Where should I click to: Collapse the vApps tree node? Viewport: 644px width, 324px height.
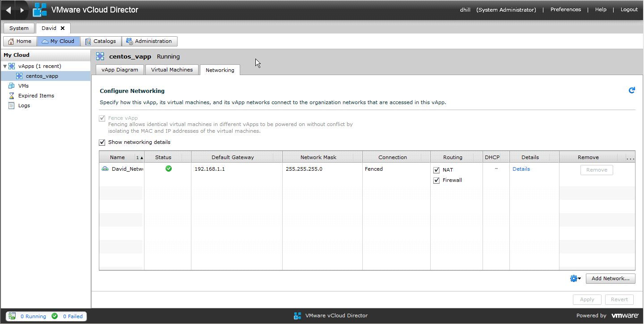click(5, 66)
